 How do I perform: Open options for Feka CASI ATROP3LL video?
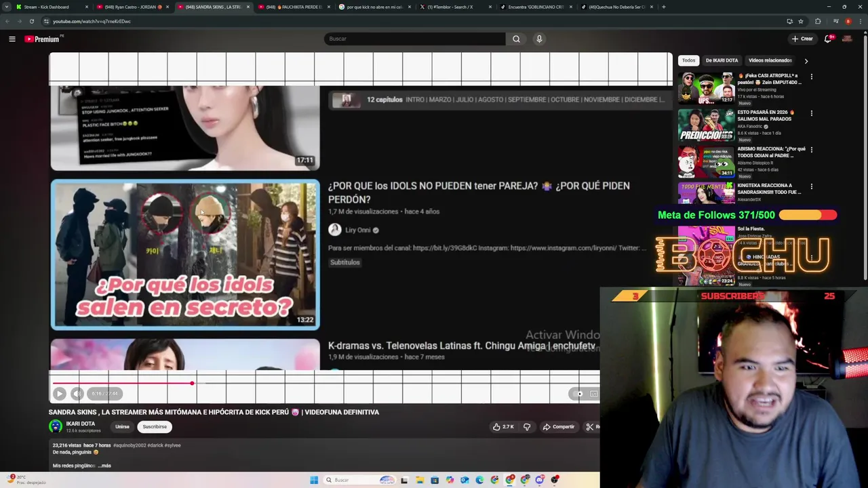pyautogui.click(x=811, y=77)
